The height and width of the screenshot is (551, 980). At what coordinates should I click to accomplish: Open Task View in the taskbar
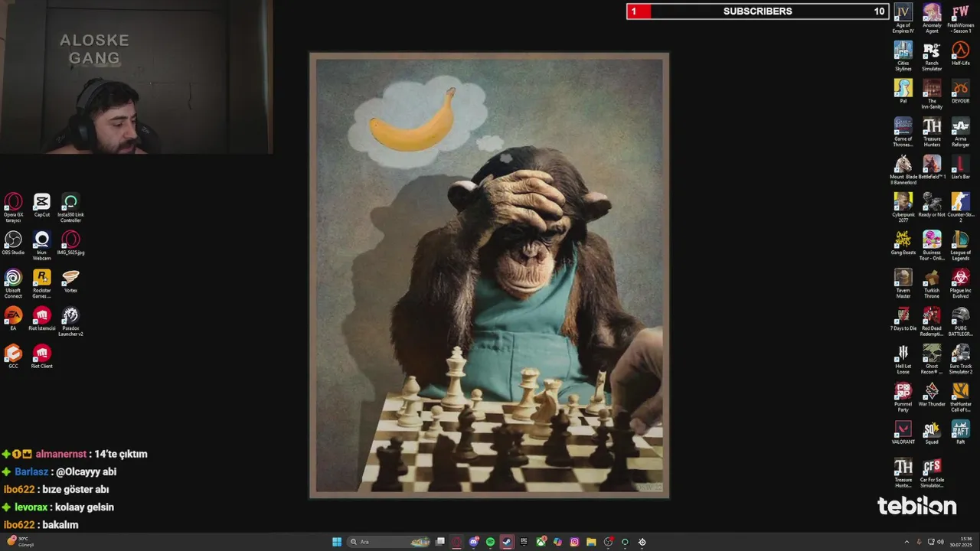[x=440, y=542]
